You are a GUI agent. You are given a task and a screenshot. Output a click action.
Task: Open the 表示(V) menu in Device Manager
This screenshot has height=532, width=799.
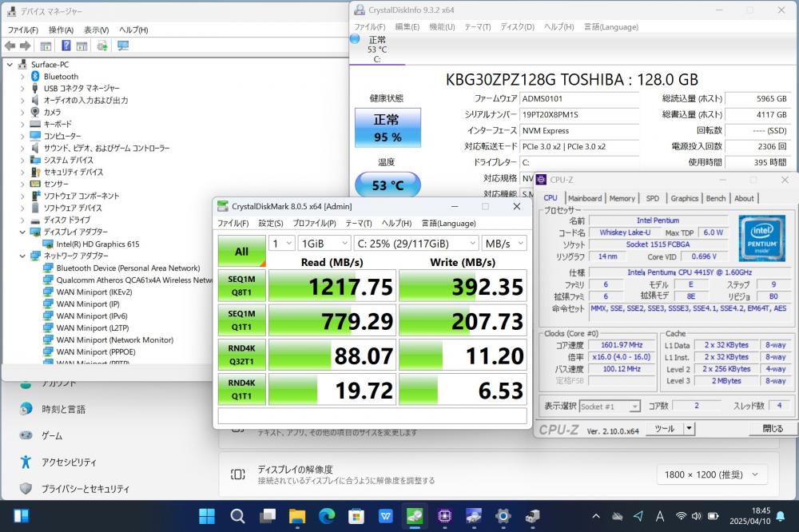click(97, 30)
